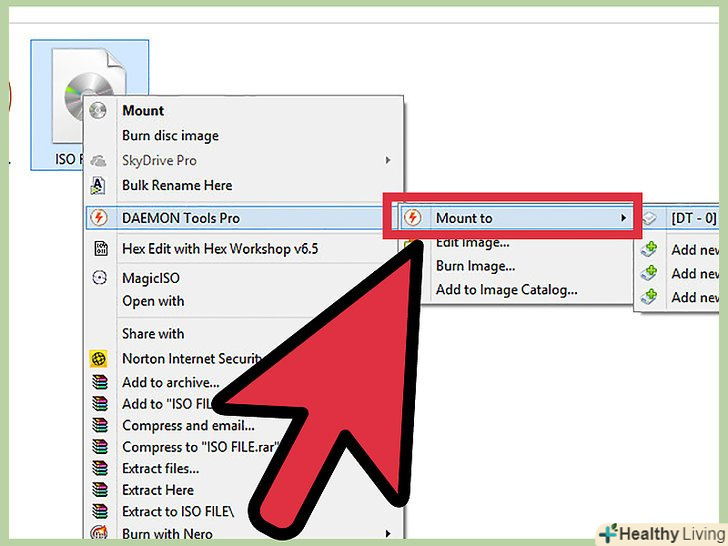Click the disc icon beside Mount
Viewport: 728px width, 546px height.
tap(98, 110)
